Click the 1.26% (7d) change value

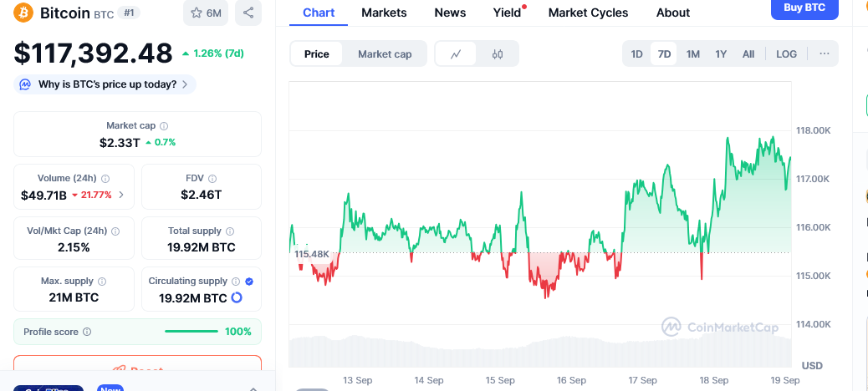point(217,53)
